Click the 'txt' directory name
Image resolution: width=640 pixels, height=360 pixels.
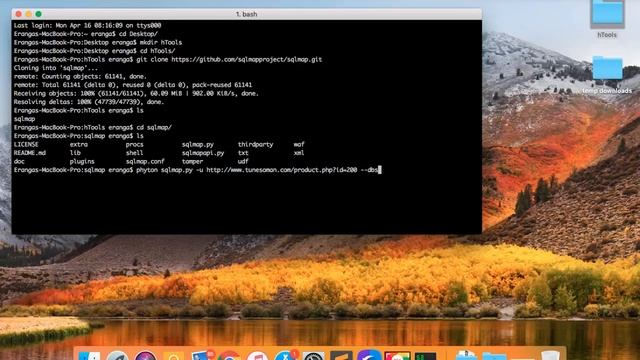pos(243,153)
